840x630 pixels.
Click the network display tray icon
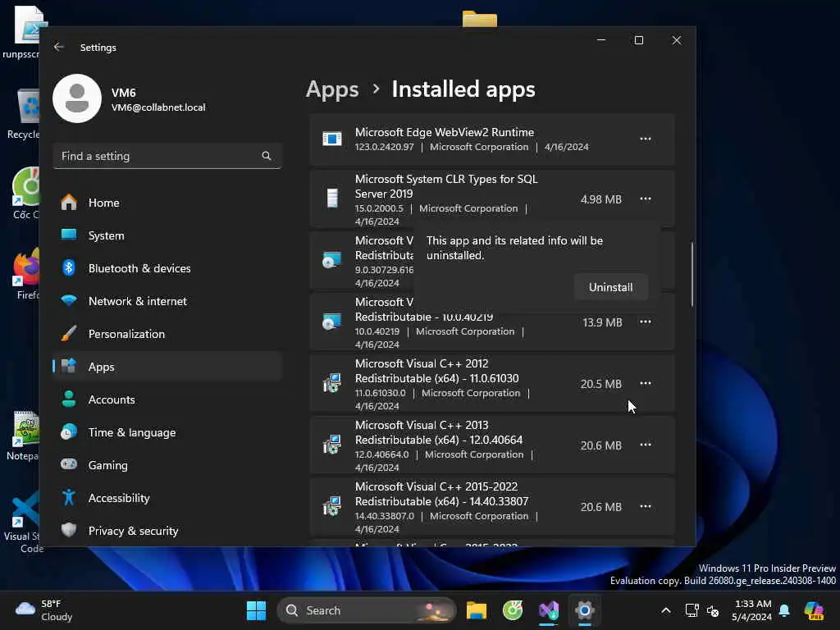point(692,610)
